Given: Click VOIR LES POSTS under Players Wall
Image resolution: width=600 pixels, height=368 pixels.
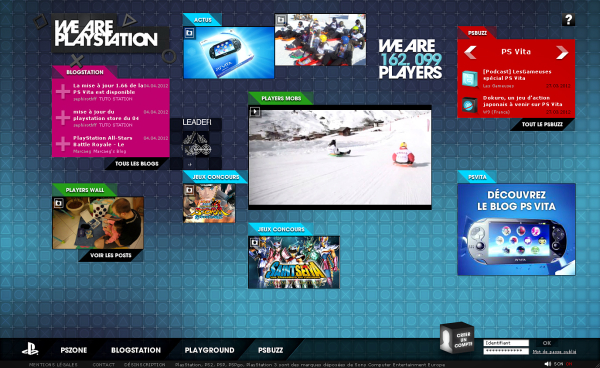Looking at the screenshot, I should click(x=111, y=256).
